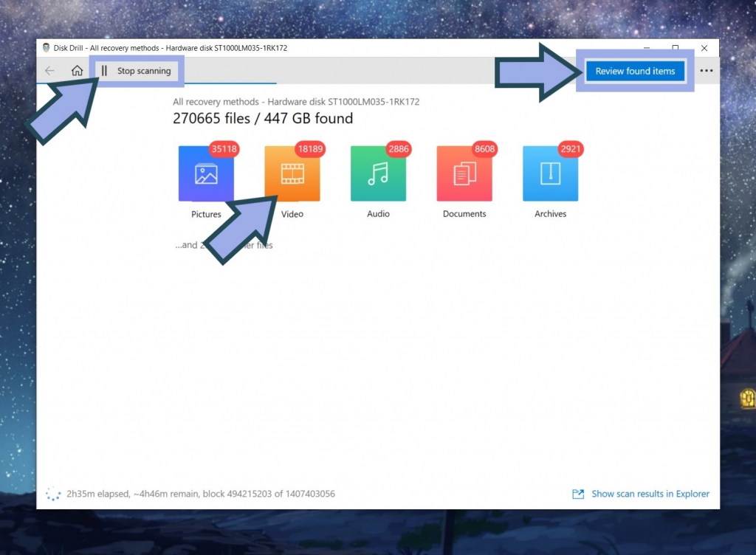This screenshot has height=555, width=756.
Task: Click the scan progress bar under toolbar
Action: point(230,83)
